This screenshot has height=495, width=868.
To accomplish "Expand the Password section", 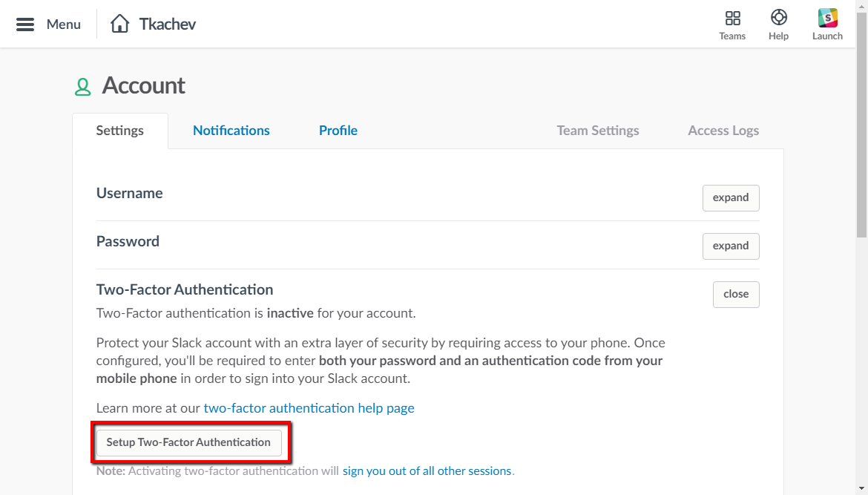I will pyautogui.click(x=731, y=246).
